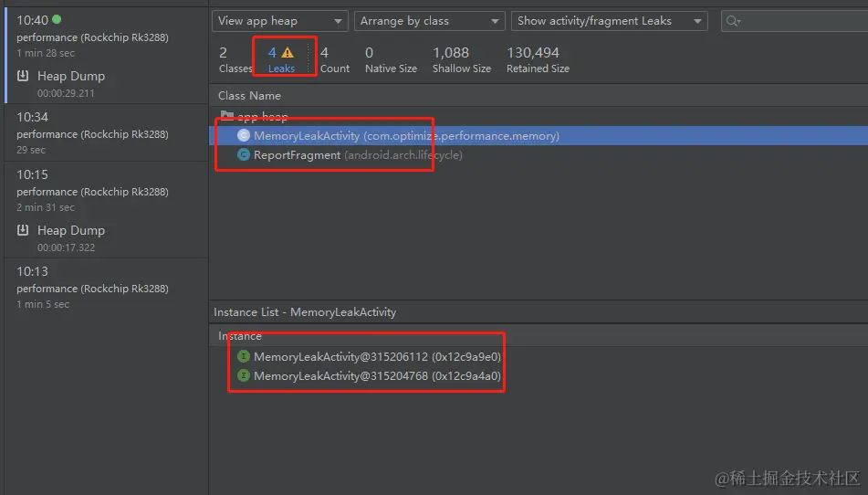The width and height of the screenshot is (868, 495).
Task: Click the Leaks warning triangle icon
Action: click(x=288, y=53)
